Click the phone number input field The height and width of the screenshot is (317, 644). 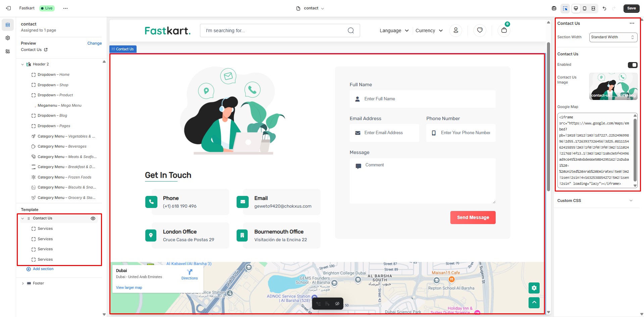click(x=461, y=133)
